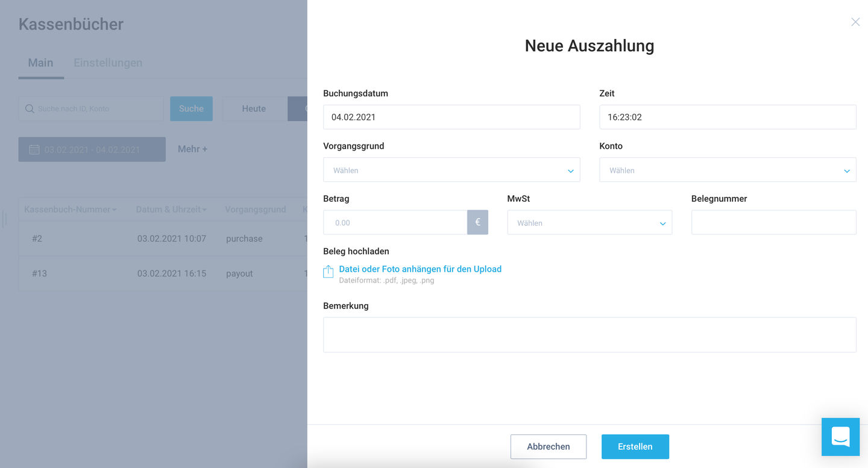
Task: Click the Bemerkung text area
Action: [x=590, y=335]
